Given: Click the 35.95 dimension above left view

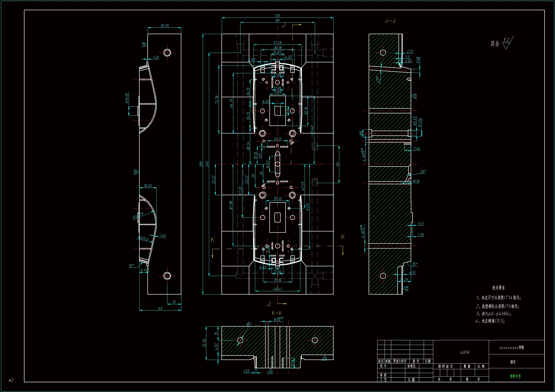Looking at the screenshot, I should click(164, 26).
